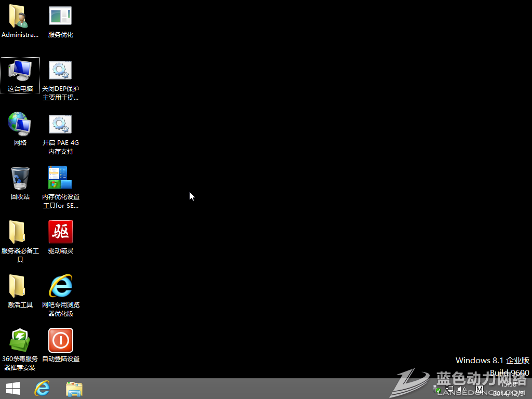
Task: Run the 关闭DEP保护 shortcut
Action: click(60, 75)
